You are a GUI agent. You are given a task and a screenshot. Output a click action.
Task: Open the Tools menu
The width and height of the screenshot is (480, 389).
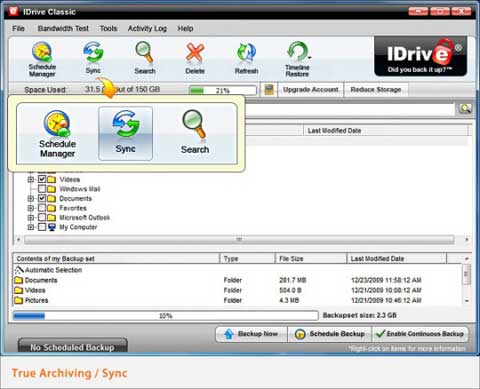pos(108,28)
